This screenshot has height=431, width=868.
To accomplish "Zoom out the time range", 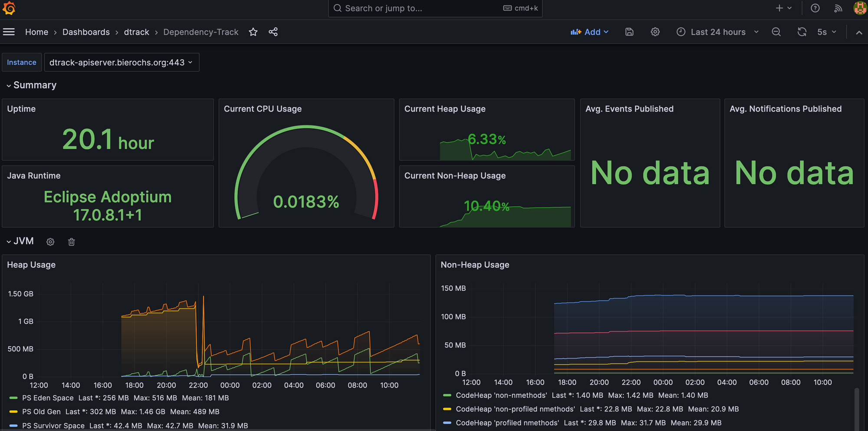I will point(776,32).
